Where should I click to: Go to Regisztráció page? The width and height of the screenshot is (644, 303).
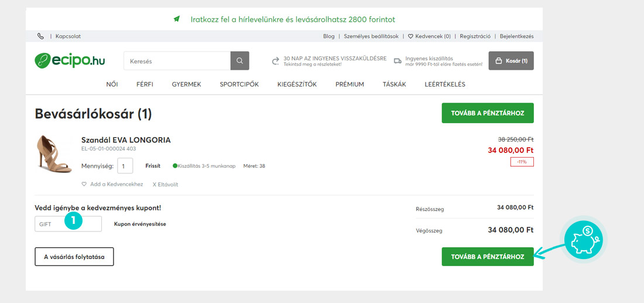click(x=475, y=36)
